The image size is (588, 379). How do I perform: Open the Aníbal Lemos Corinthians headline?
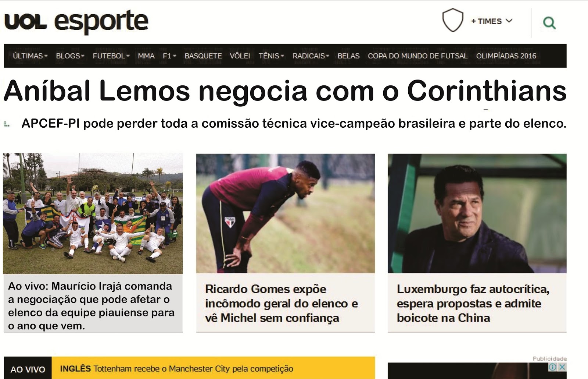[x=285, y=91]
